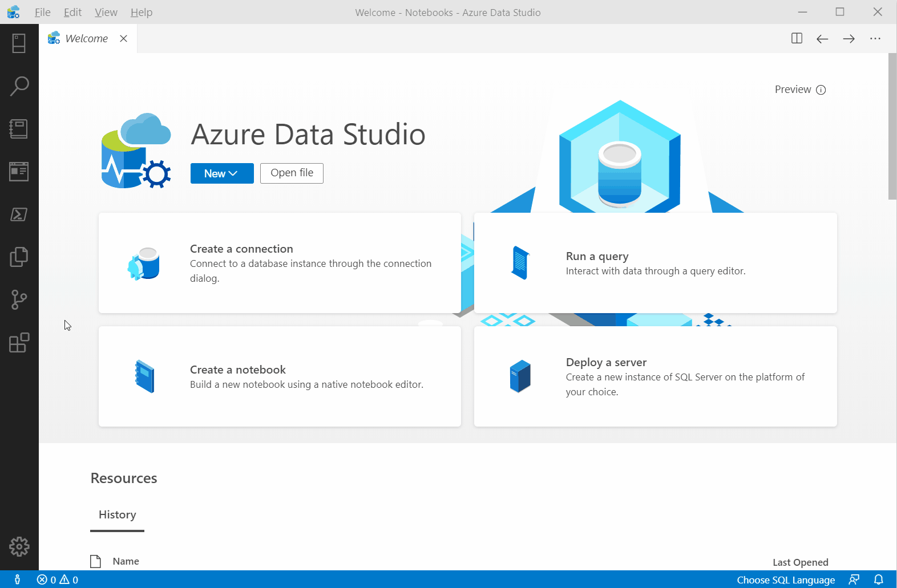This screenshot has width=897, height=588.
Task: Open the Search view in sidebar
Action: pyautogui.click(x=19, y=86)
